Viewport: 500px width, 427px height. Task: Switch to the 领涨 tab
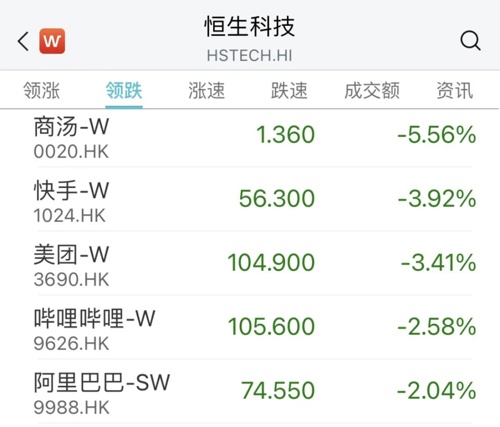pyautogui.click(x=41, y=91)
